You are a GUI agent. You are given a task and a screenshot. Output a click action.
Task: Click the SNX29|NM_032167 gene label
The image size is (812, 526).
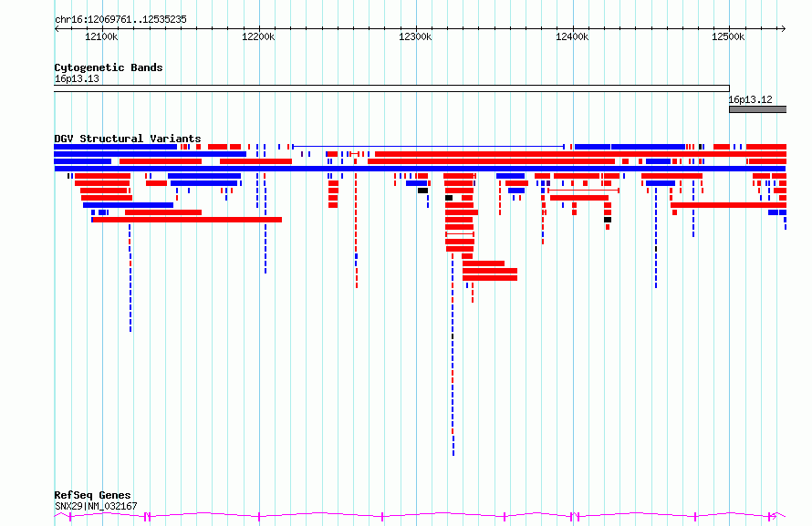tap(96, 506)
